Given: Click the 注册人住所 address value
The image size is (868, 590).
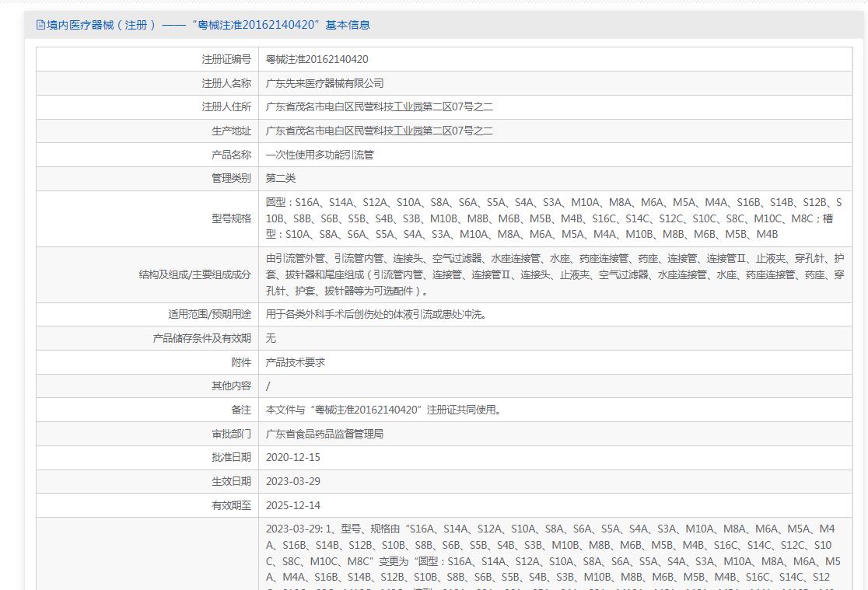Looking at the screenshot, I should point(379,107).
